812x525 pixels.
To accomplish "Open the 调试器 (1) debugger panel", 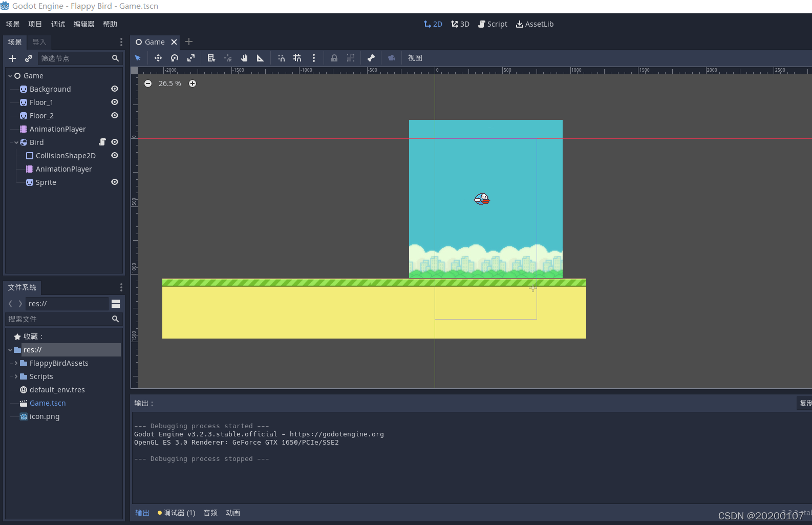I will click(176, 513).
